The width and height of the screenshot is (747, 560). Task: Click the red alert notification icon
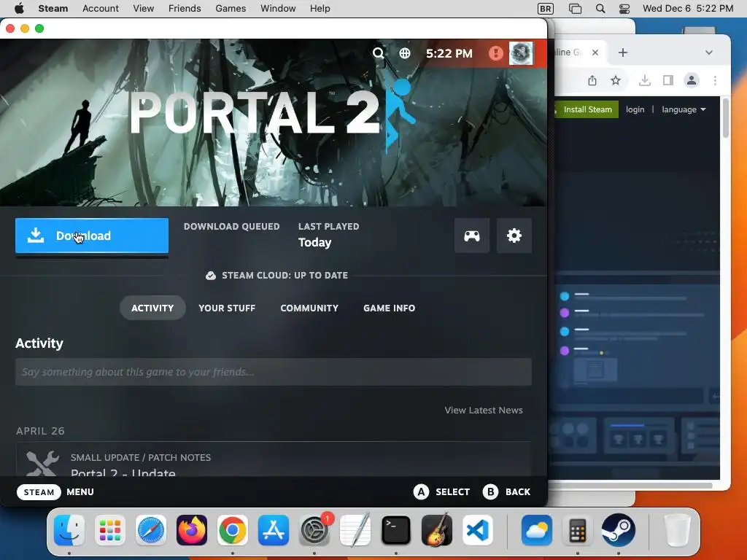click(x=495, y=52)
